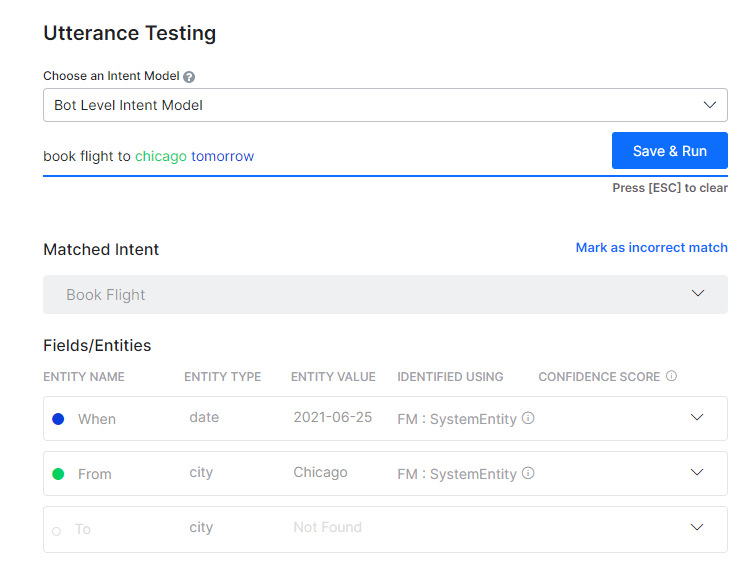The height and width of the screenshot is (571, 743).
Task: Click the green dot beside the From entity
Action: 58,474
